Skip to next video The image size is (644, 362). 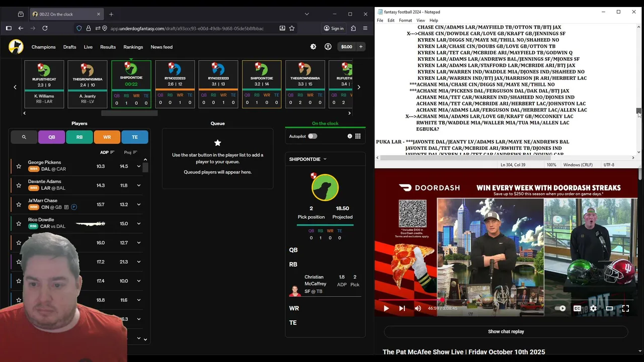(402, 308)
